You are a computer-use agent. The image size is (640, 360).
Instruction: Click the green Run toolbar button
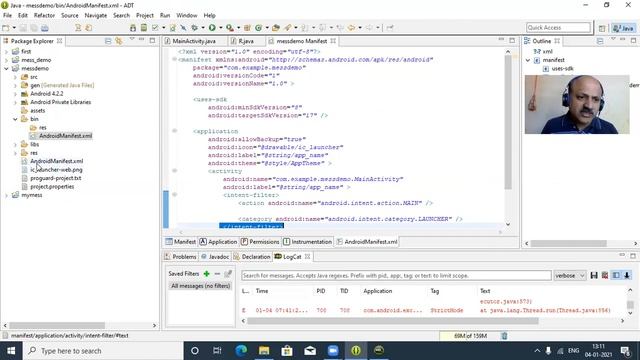click(212, 28)
